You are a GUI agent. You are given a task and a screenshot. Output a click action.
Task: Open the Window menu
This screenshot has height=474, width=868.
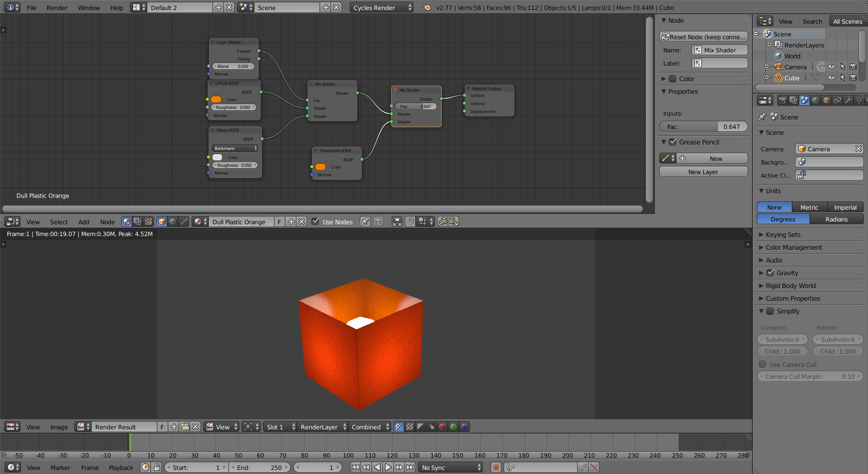(89, 7)
